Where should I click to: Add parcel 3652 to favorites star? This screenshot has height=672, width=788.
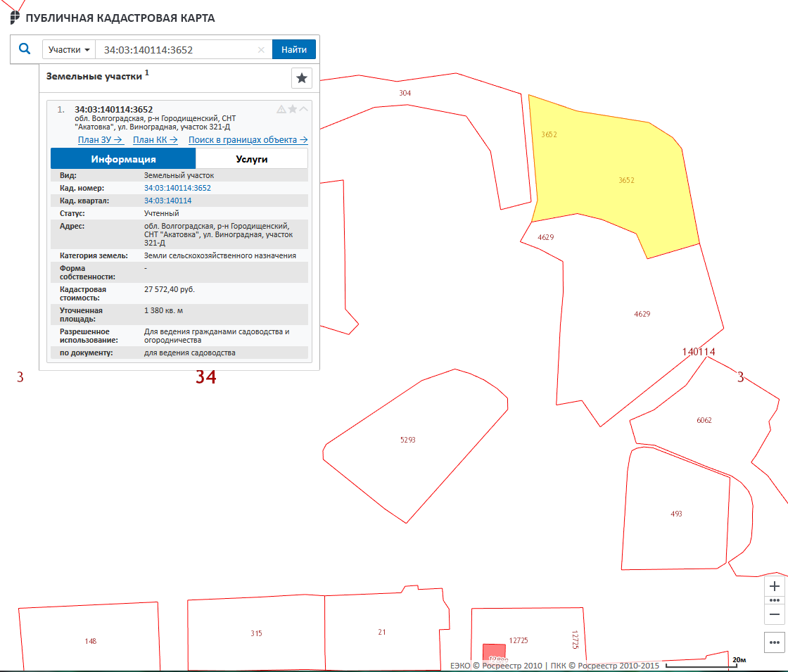[293, 109]
